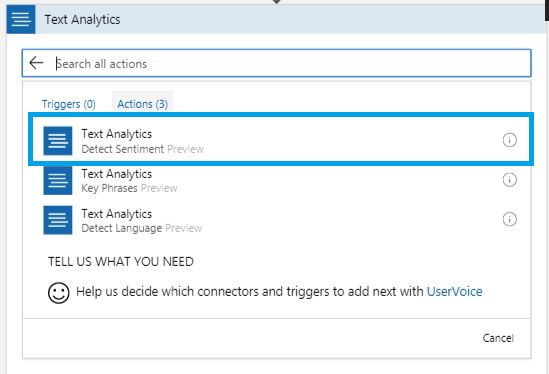The image size is (549, 374).
Task: Click the smiley face feedback icon
Action: (58, 293)
